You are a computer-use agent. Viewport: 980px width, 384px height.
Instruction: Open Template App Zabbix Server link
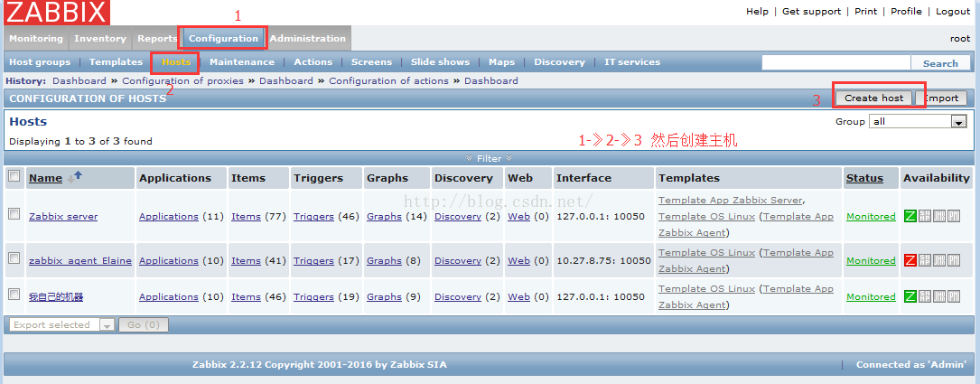tap(730, 200)
